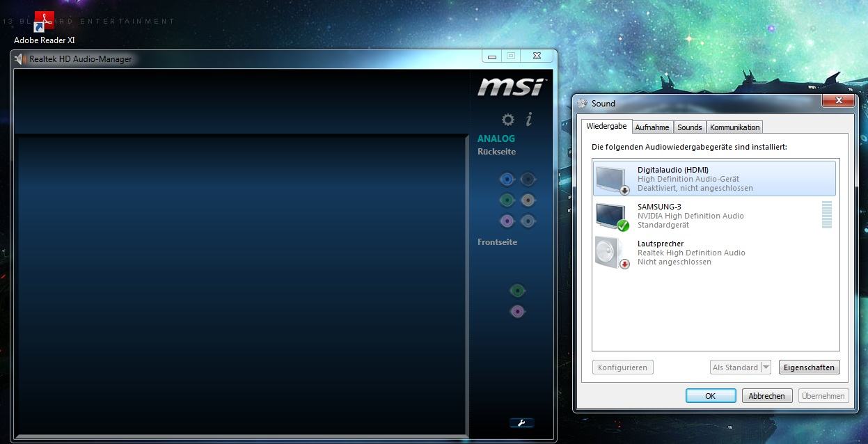The width and height of the screenshot is (868, 444).
Task: Select the green rear panel audio jack
Action: pyautogui.click(x=507, y=200)
